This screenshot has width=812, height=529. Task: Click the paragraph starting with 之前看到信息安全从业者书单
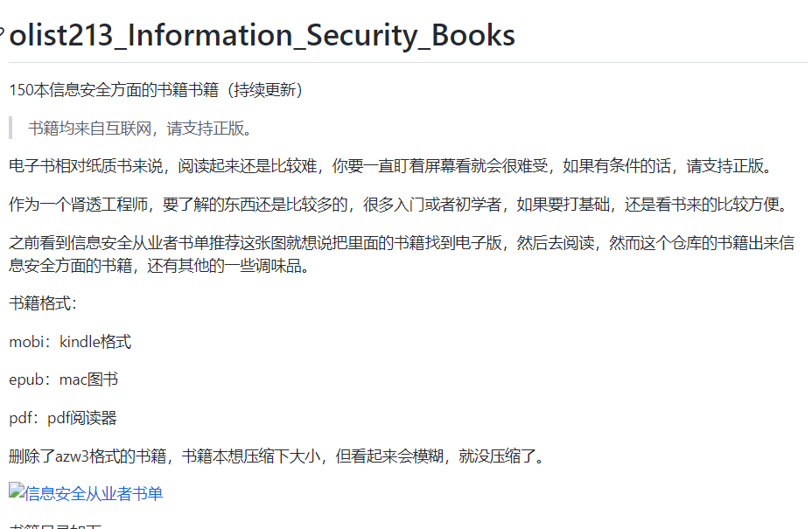[402, 254]
